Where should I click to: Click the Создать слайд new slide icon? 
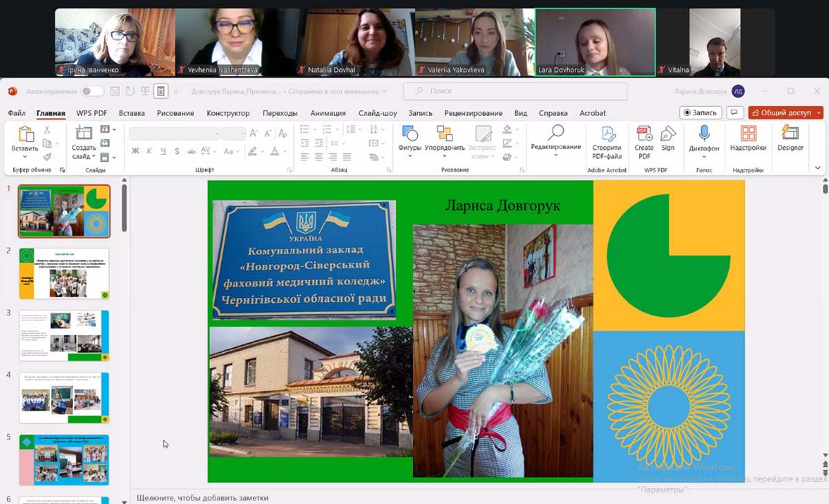84,134
